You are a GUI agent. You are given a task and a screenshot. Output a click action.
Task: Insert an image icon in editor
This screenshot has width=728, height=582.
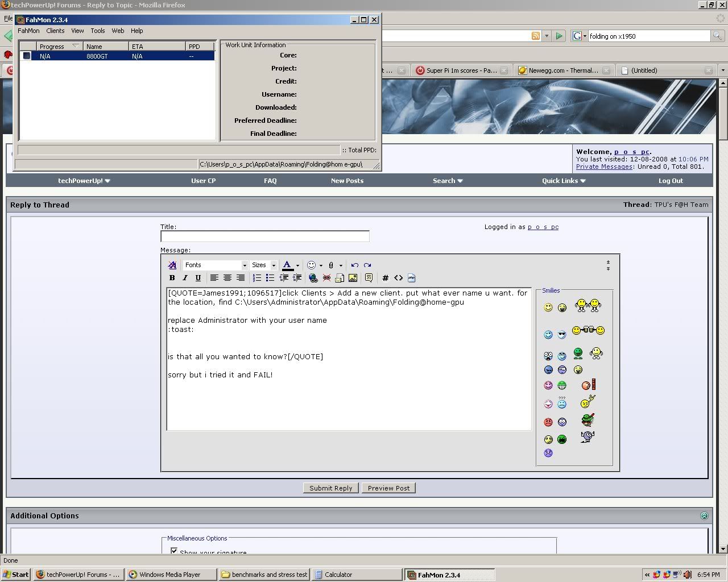pos(353,278)
